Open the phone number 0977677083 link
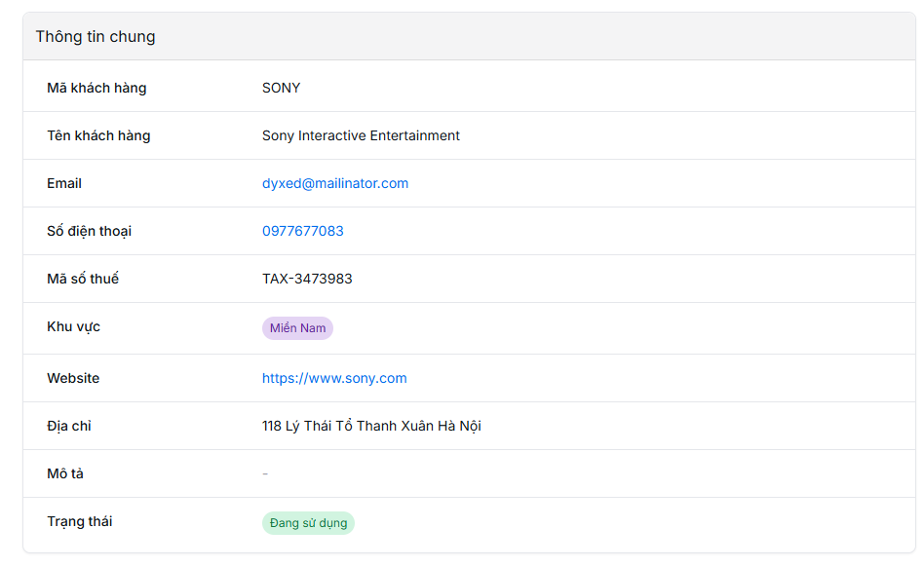The height and width of the screenshot is (566, 924). pyautogui.click(x=302, y=231)
